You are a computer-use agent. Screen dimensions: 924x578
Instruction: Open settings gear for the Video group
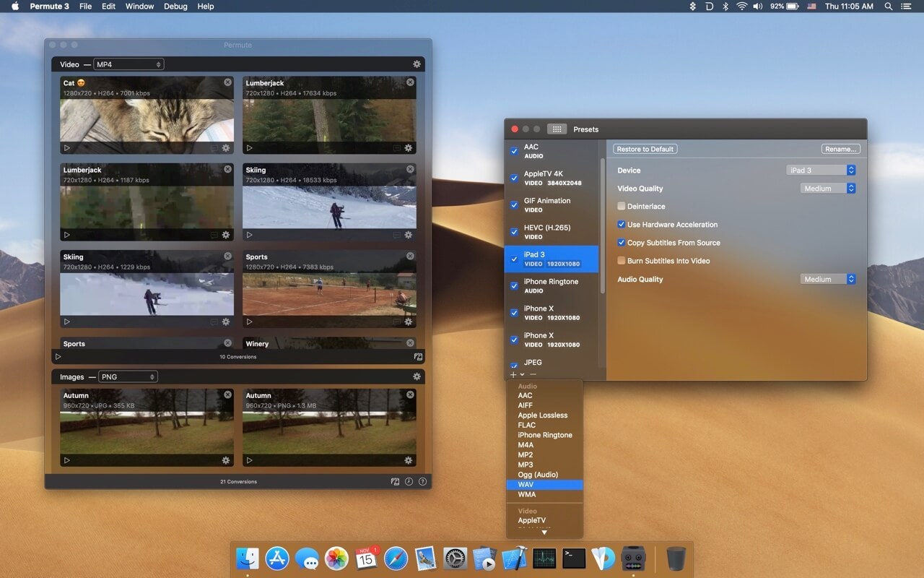[417, 64]
